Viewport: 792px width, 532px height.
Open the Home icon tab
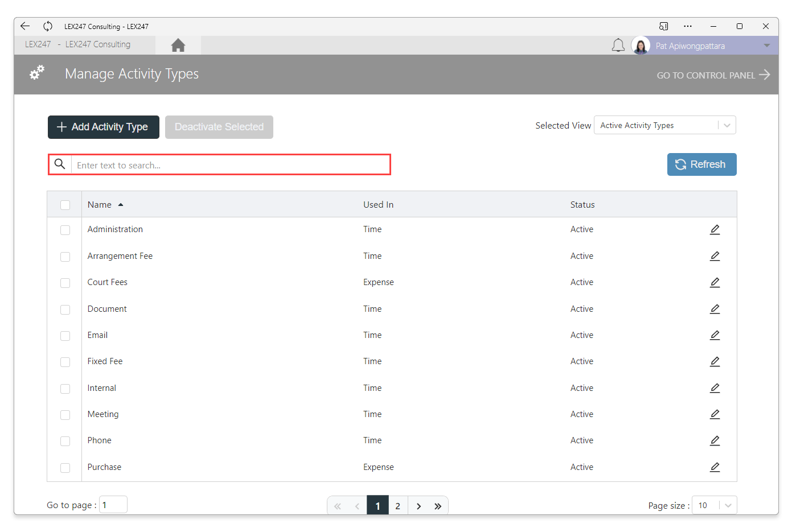coord(178,45)
